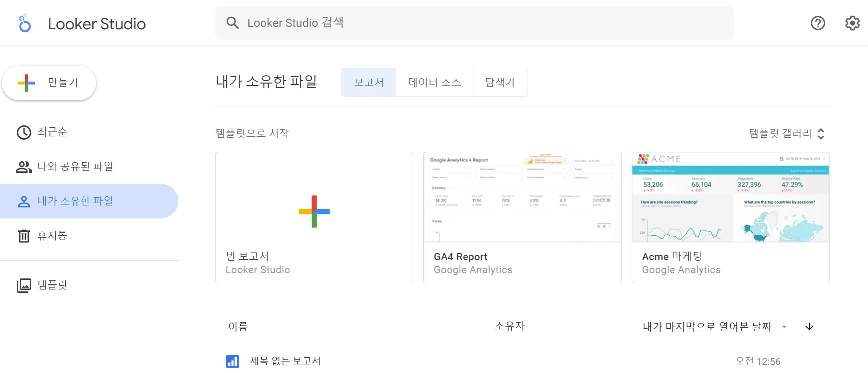The height and width of the screenshot is (373, 868).
Task: Open the settings gear icon
Action: click(853, 23)
